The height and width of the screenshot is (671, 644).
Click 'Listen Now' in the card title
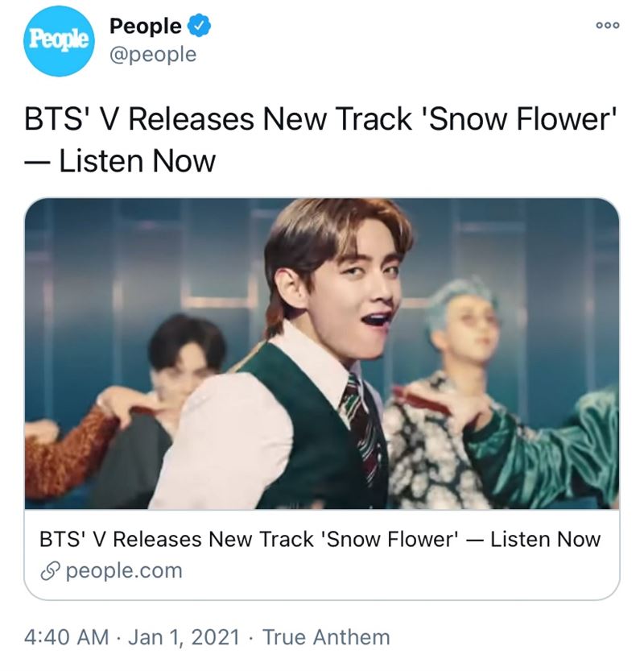pos(545,539)
